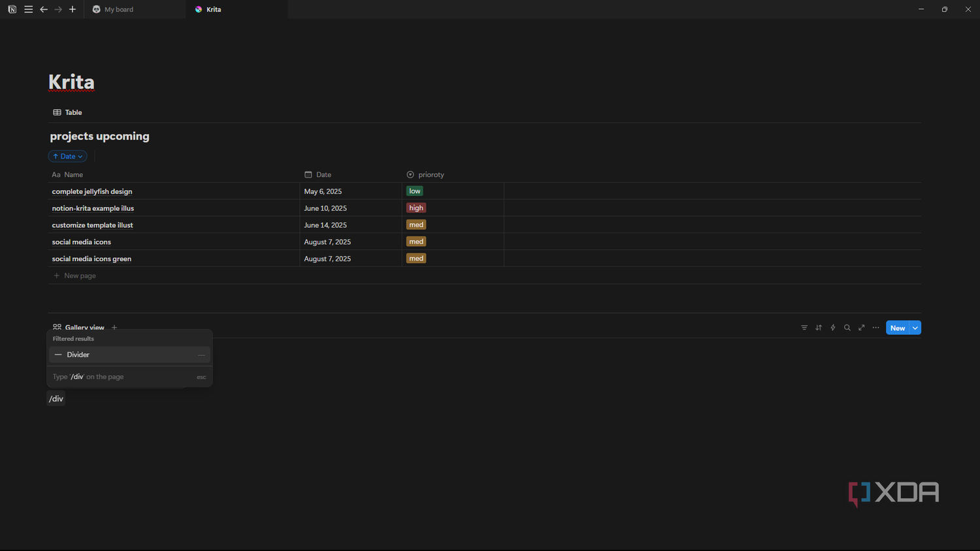The height and width of the screenshot is (551, 980).
Task: Select the Table view tab
Action: point(67,112)
